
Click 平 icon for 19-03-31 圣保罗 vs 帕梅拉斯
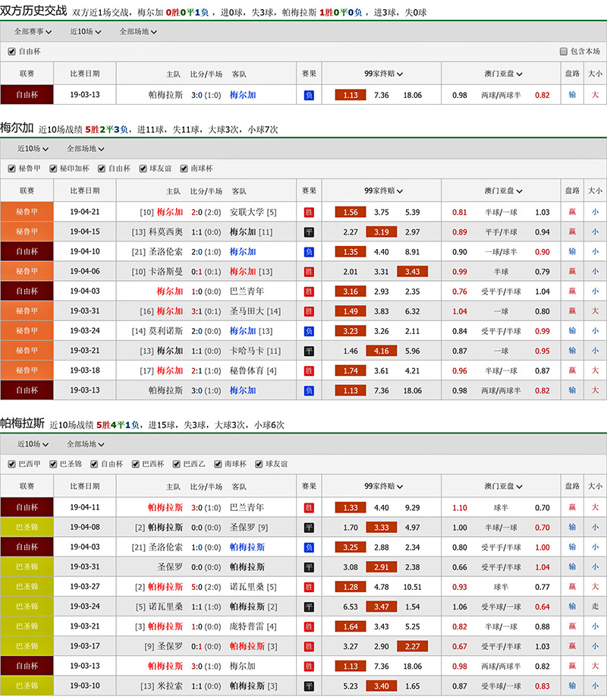309,567
